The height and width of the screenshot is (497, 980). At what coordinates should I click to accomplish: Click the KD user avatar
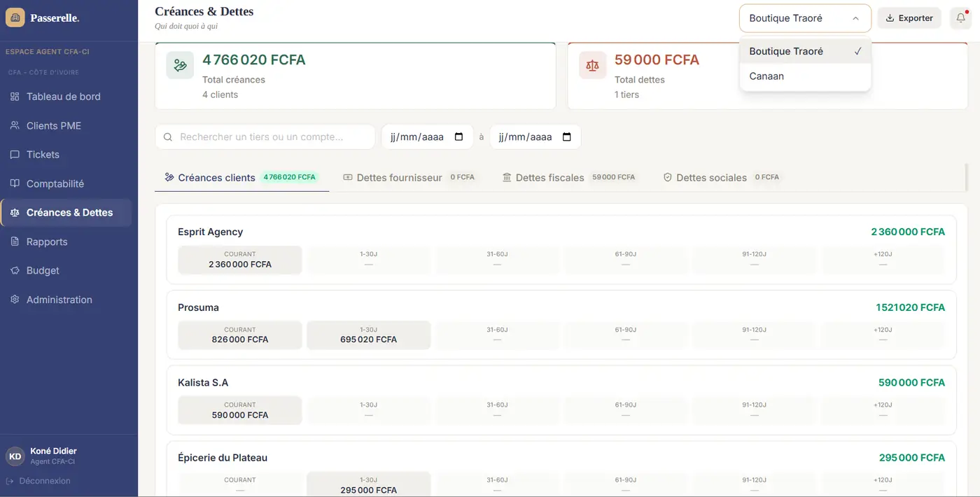click(x=15, y=456)
